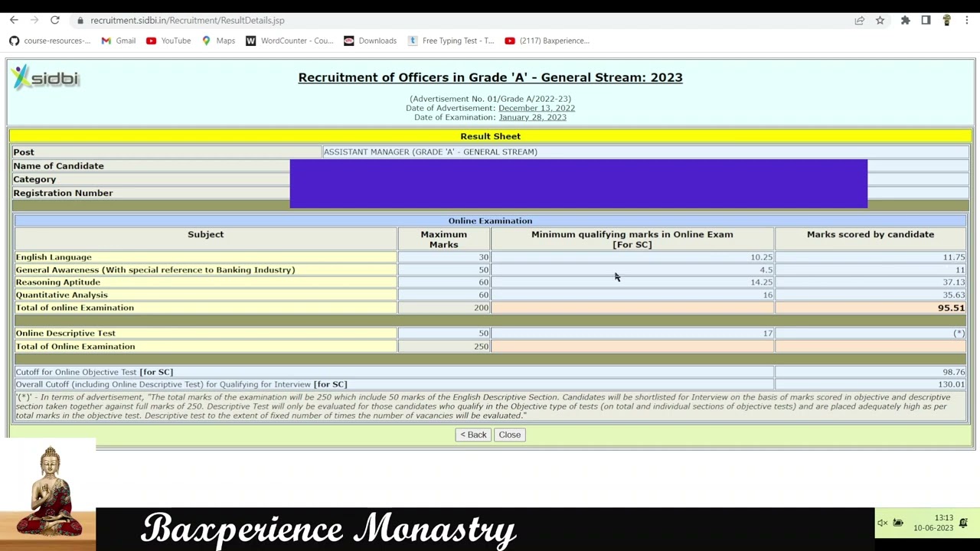The height and width of the screenshot is (551, 980).
Task: Bookmark this page with the star icon
Action: pos(880,21)
